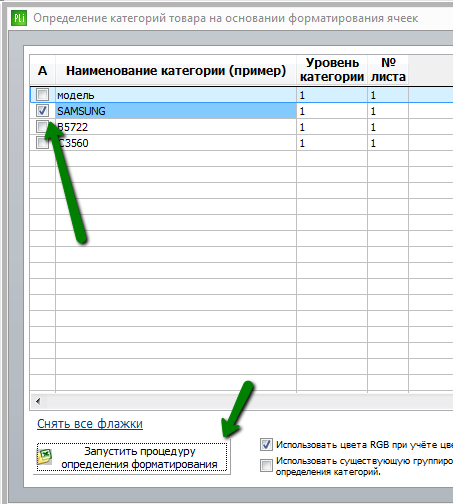Disable the 'Использовать цвета RGB' checkbox
453x504 pixels.
pyautogui.click(x=266, y=445)
